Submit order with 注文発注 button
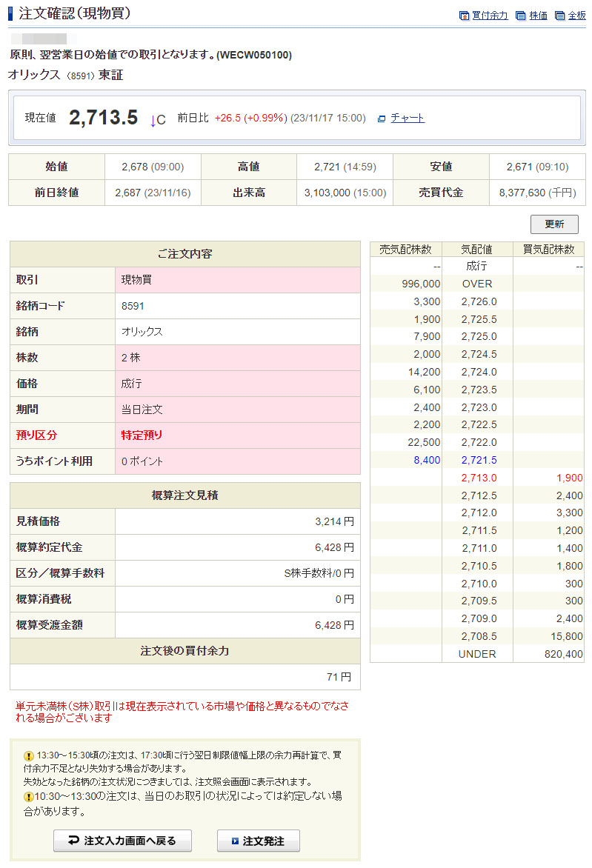This screenshot has height=868, width=592. (258, 841)
